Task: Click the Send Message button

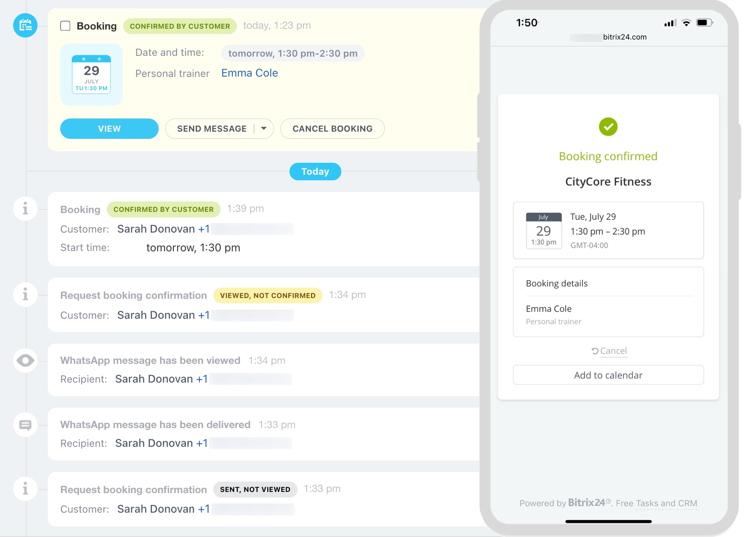Action: tap(211, 128)
